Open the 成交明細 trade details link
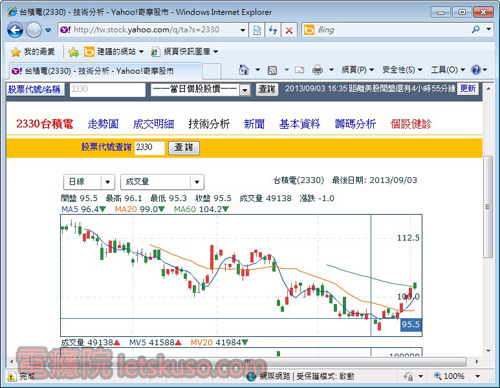 [x=153, y=124]
